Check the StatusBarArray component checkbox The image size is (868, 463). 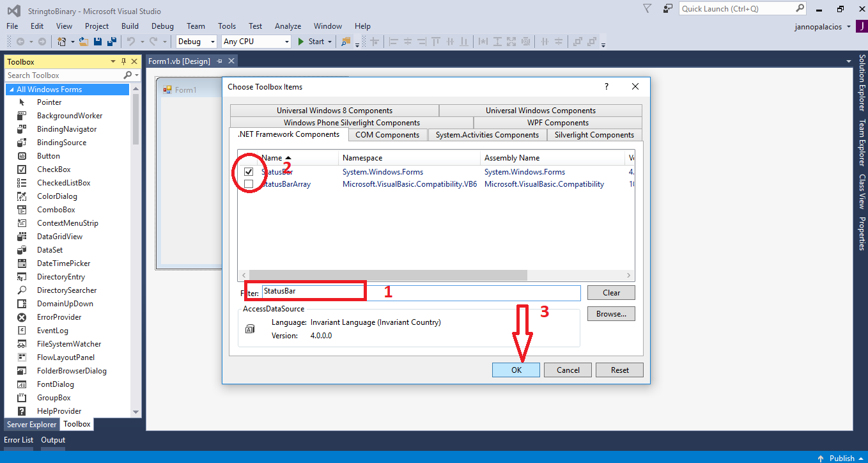click(249, 184)
